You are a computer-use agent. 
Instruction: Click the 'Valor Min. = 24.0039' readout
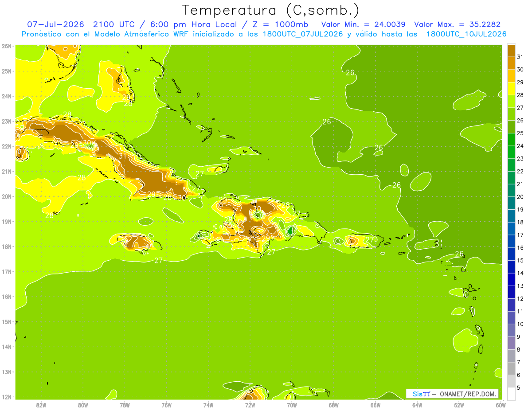(363, 24)
